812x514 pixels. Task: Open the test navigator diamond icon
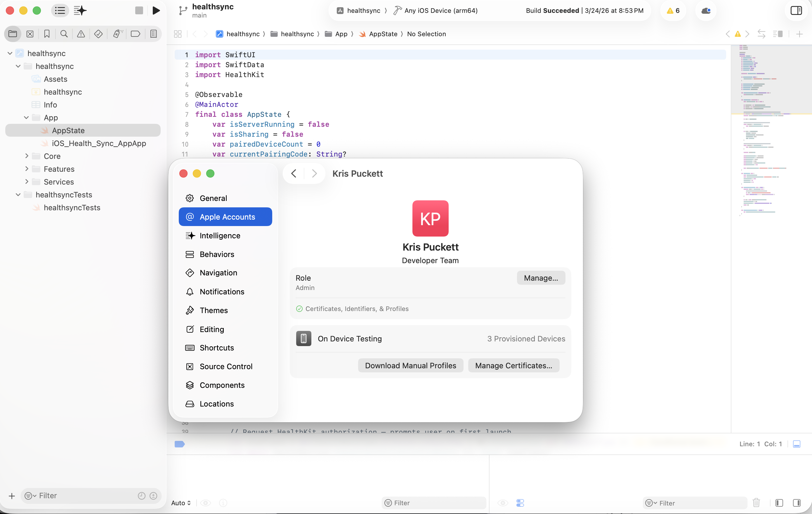click(x=98, y=34)
